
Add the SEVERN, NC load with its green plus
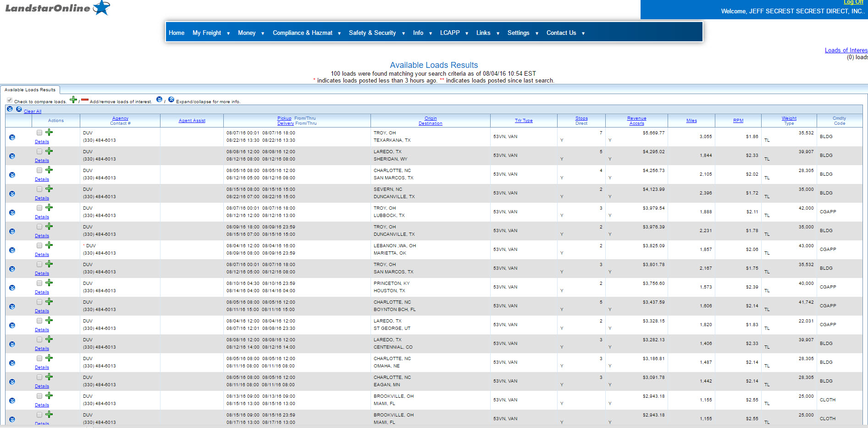pos(49,188)
